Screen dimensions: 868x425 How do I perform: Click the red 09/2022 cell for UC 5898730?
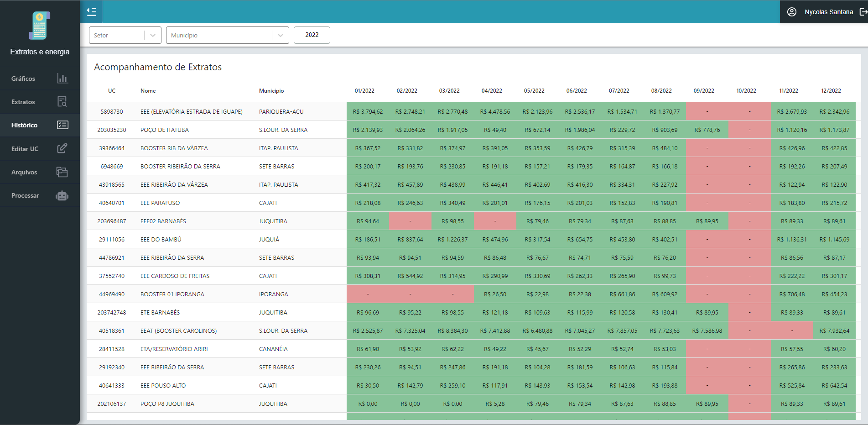707,111
